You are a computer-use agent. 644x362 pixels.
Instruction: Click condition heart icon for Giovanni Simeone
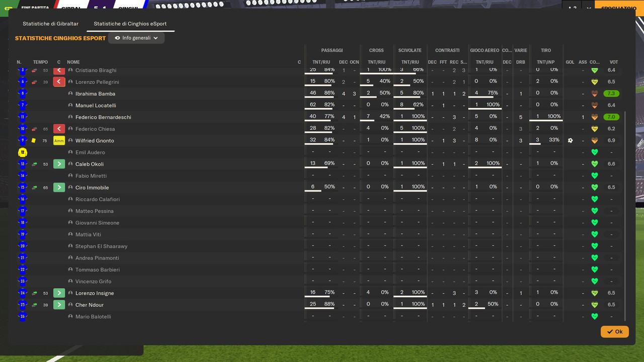(594, 223)
